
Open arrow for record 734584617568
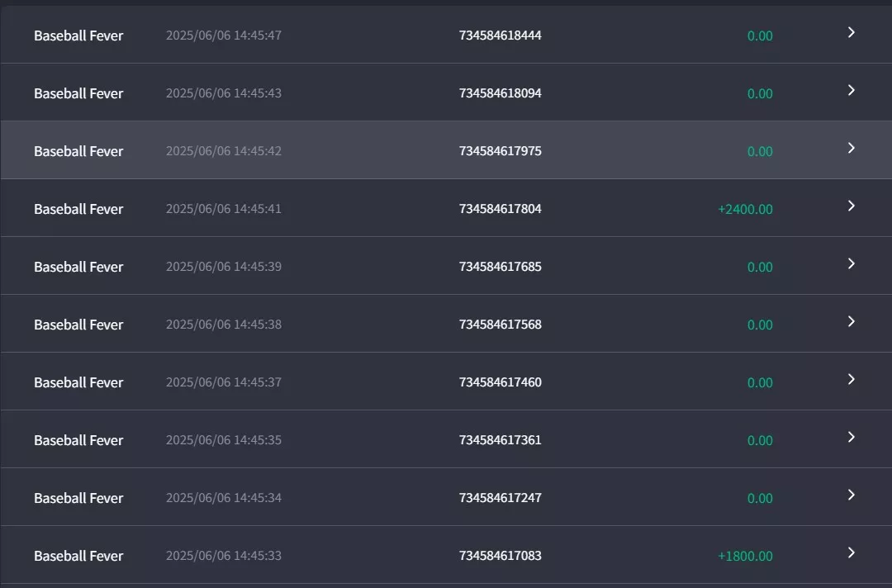click(851, 321)
